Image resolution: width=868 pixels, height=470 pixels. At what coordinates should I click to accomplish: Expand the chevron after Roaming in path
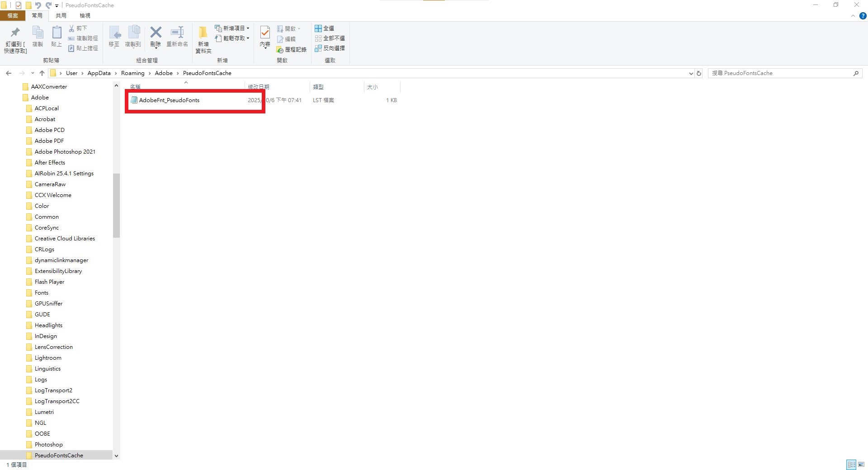click(150, 73)
